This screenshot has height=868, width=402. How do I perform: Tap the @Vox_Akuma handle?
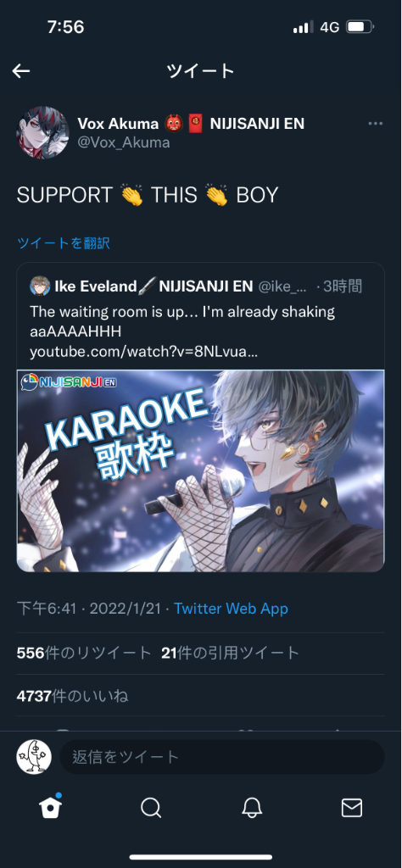pyautogui.click(x=124, y=142)
